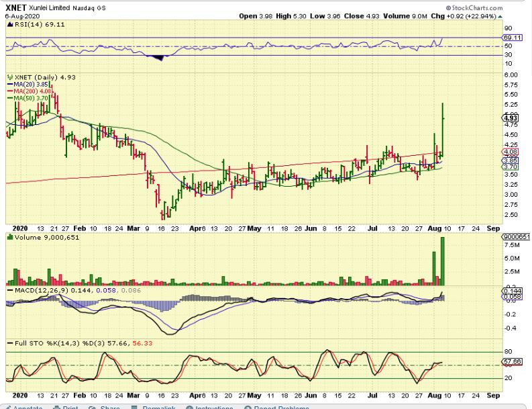This screenshot has height=409, width=532.
Task: Click 'Mar' on the price panel date axis
Action: [134, 228]
